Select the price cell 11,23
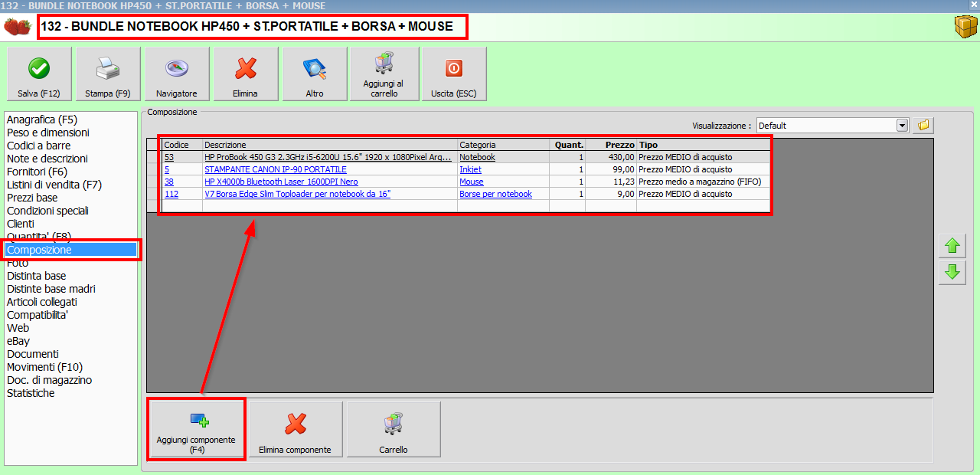 611,182
